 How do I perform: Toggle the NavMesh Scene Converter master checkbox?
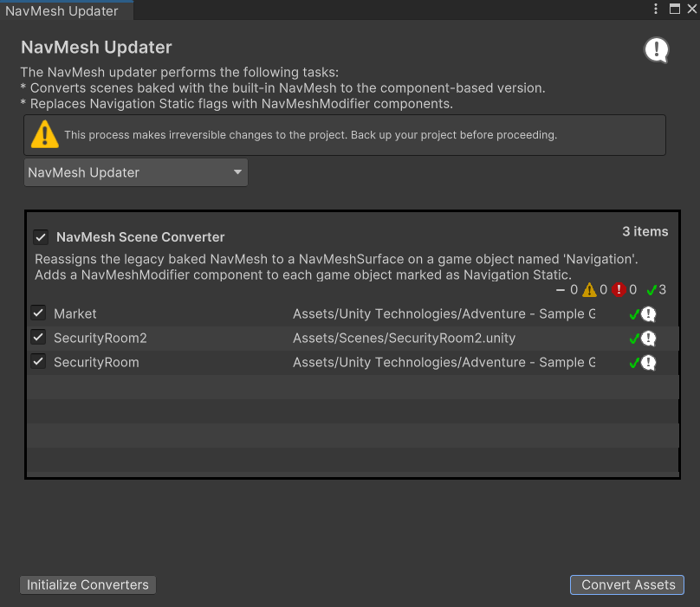point(39,236)
